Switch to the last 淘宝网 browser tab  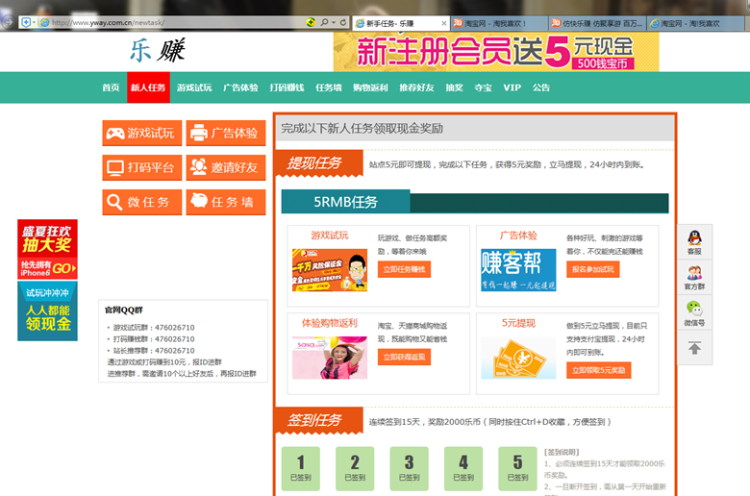coord(695,23)
